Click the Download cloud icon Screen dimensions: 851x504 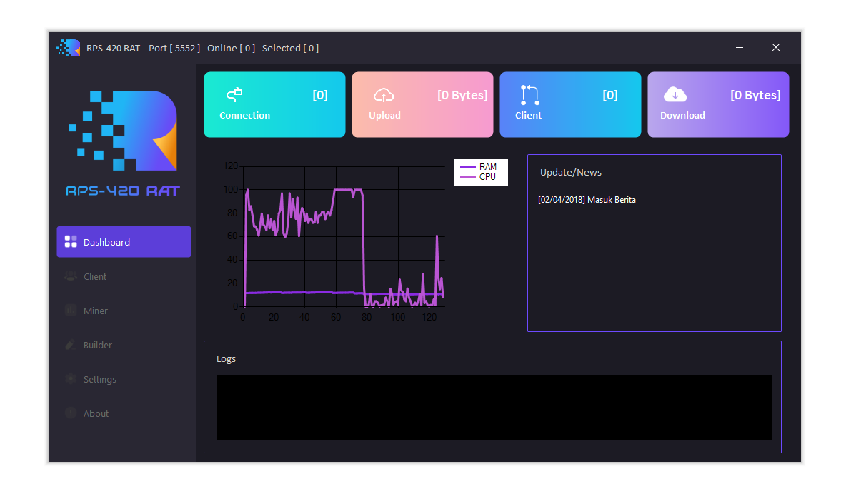[675, 94]
